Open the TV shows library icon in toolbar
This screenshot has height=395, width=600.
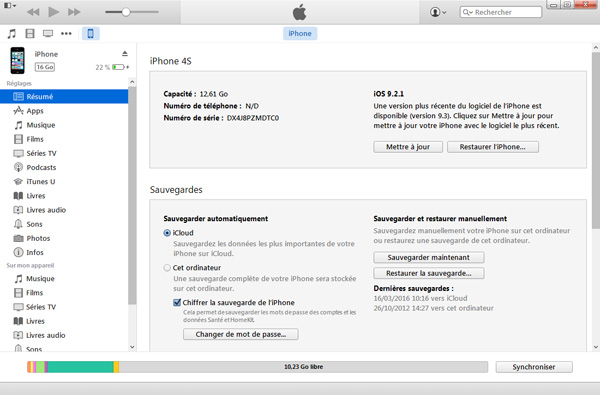pyautogui.click(x=48, y=34)
